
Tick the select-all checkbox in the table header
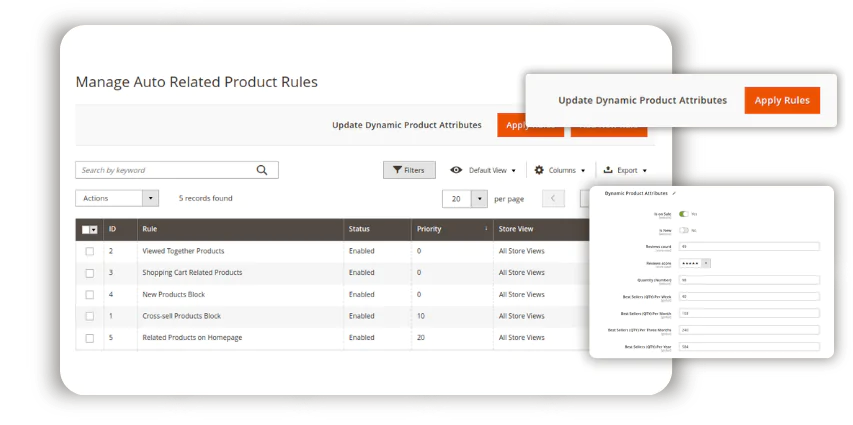click(86, 230)
